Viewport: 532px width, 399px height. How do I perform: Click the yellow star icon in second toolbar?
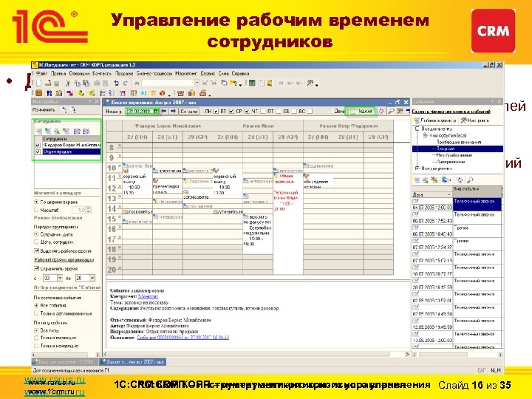click(x=153, y=93)
